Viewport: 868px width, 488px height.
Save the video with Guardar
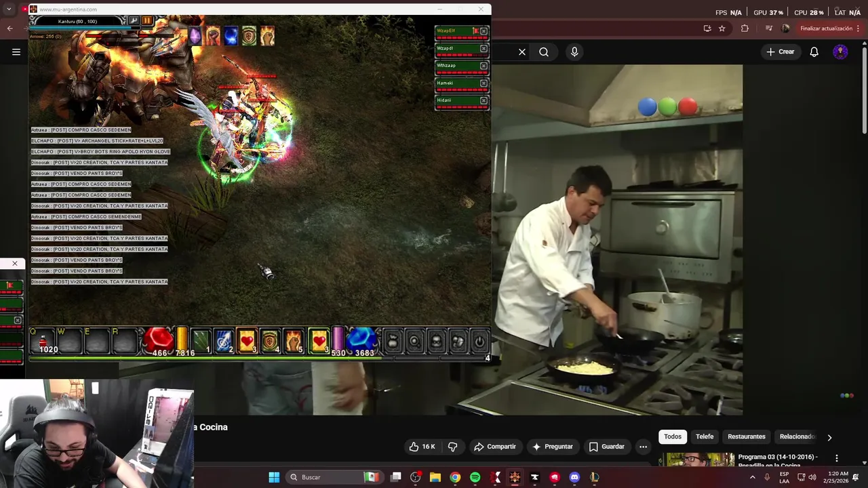tap(606, 447)
